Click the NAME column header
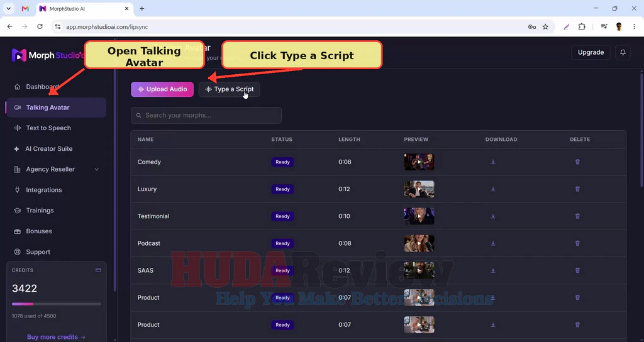The height and width of the screenshot is (342, 644). (145, 140)
